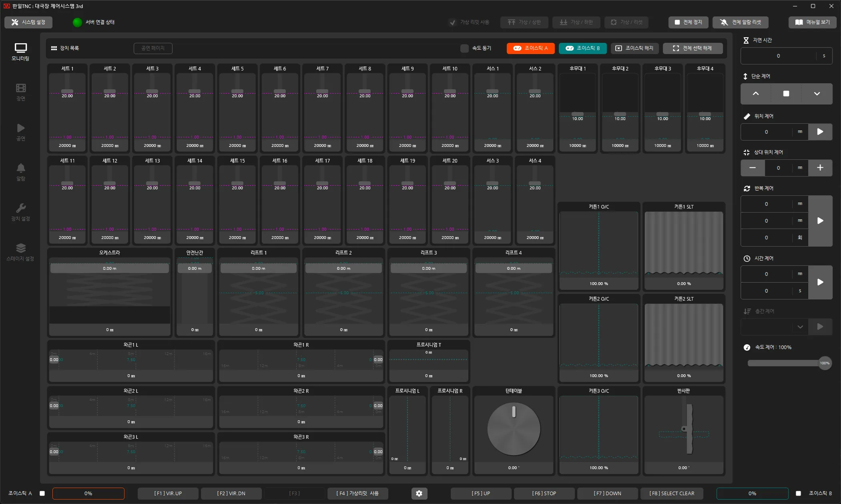This screenshot has height=504, width=841.
Task: Open the 시스템 설정 menu
Action: pos(28,22)
